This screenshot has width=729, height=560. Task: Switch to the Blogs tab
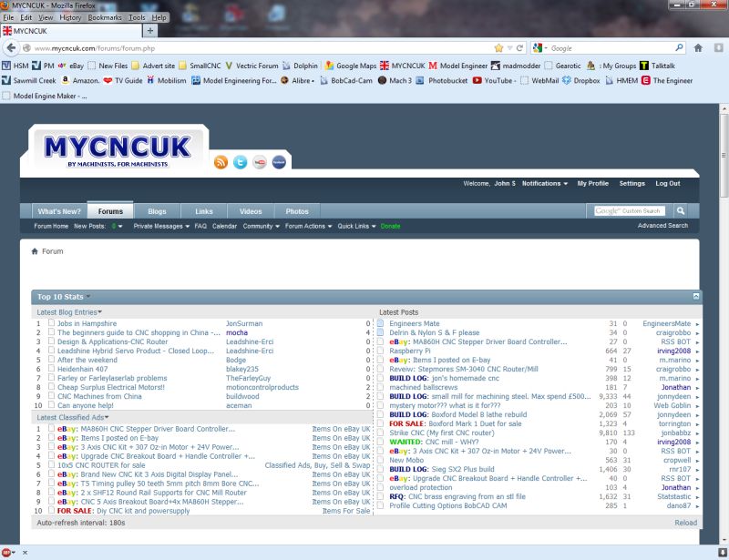(x=157, y=211)
